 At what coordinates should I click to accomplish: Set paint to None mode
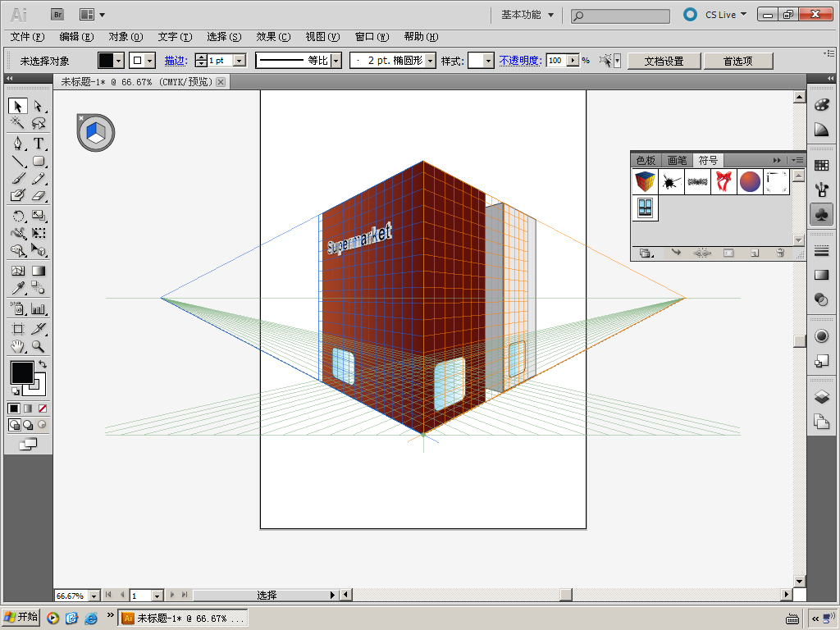click(43, 408)
